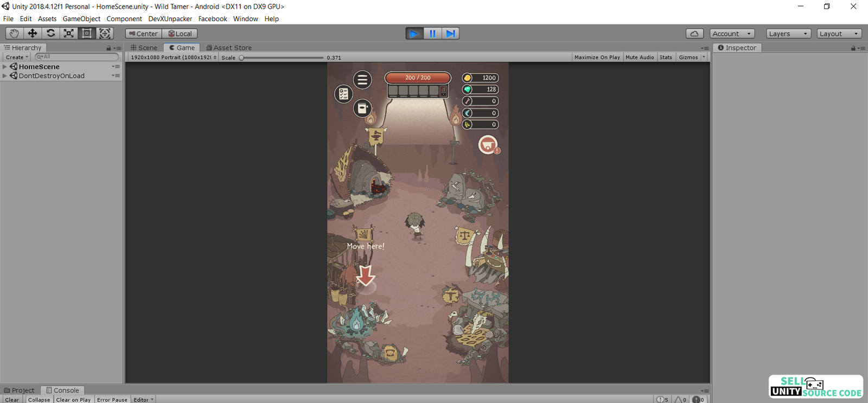Switch to the Scene tab
The height and width of the screenshot is (403, 868).
coord(144,48)
